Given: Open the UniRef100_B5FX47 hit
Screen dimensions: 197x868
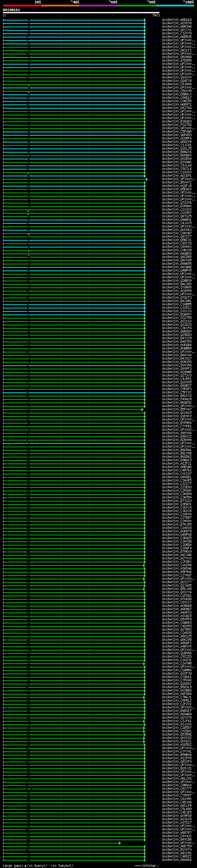Looking at the screenshot, I should click(x=177, y=410).
